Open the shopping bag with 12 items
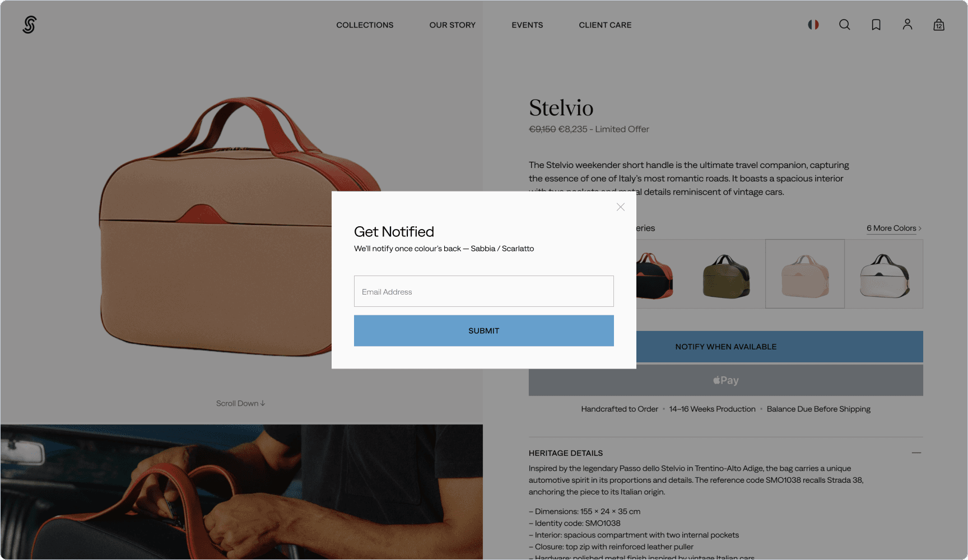 [939, 25]
